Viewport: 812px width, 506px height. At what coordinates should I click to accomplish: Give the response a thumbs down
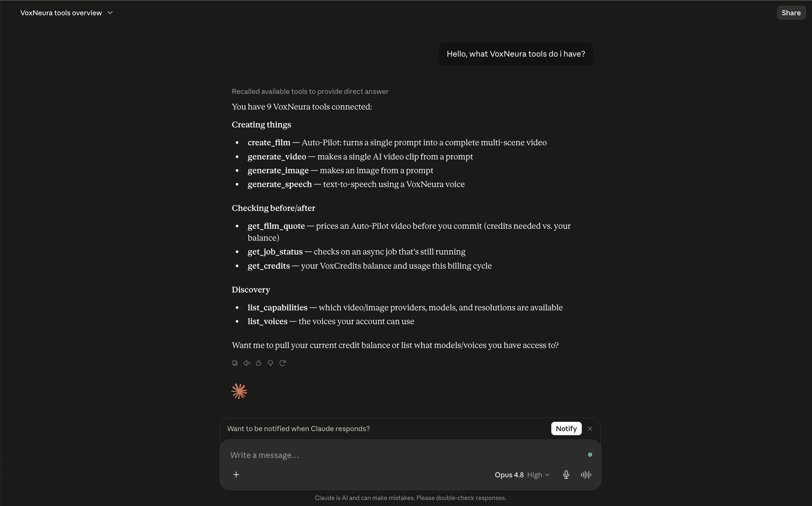(270, 363)
